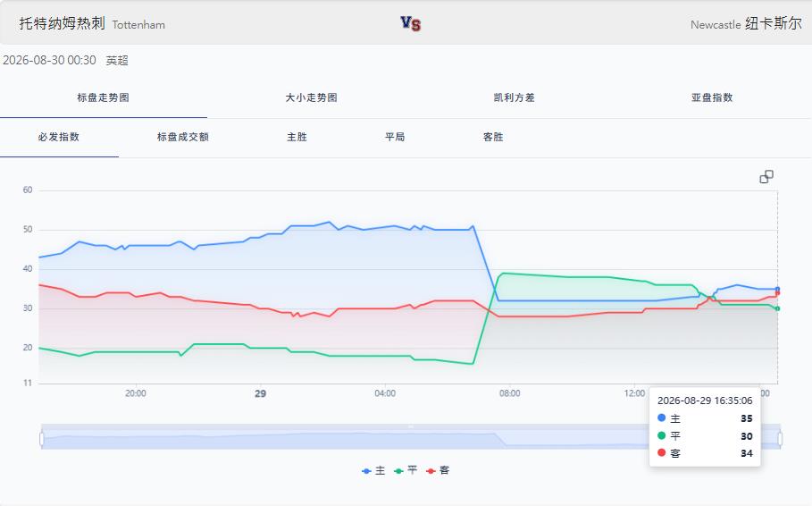Screen dimensions: 812x506
Task: Click the 30 y-axis label
Action: point(28,308)
